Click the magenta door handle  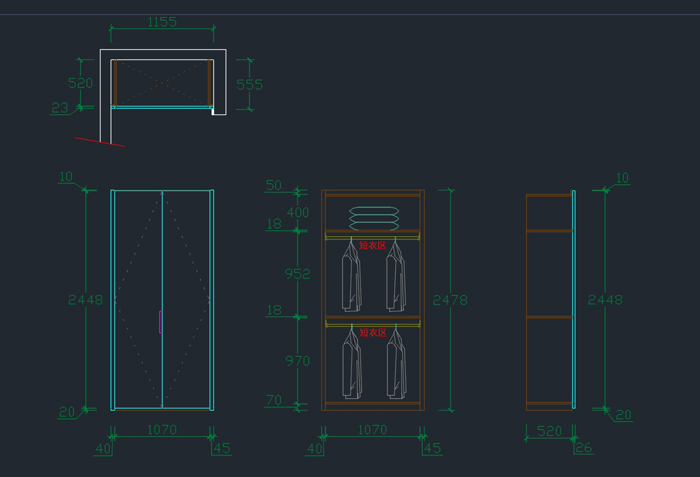coord(160,321)
